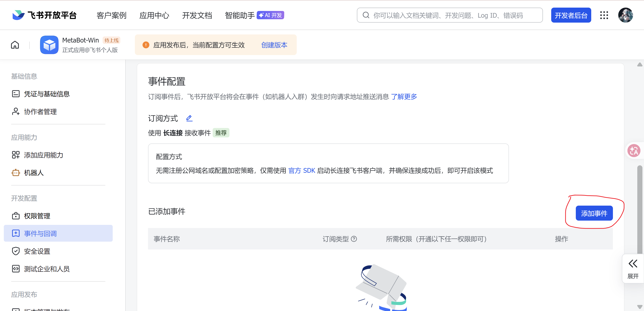The image size is (644, 311).
Task: Select 安全设置 in sidebar
Action: (x=37, y=251)
